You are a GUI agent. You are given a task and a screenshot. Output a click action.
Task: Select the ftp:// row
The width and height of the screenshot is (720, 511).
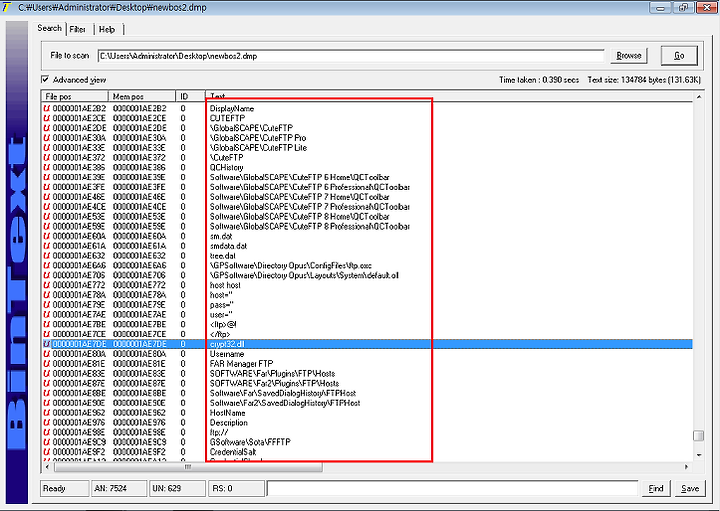click(367, 432)
